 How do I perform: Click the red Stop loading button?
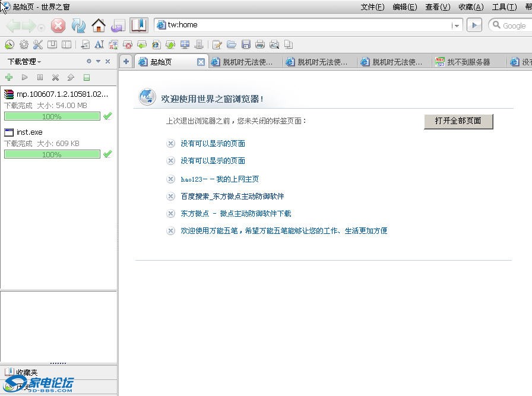pos(58,26)
